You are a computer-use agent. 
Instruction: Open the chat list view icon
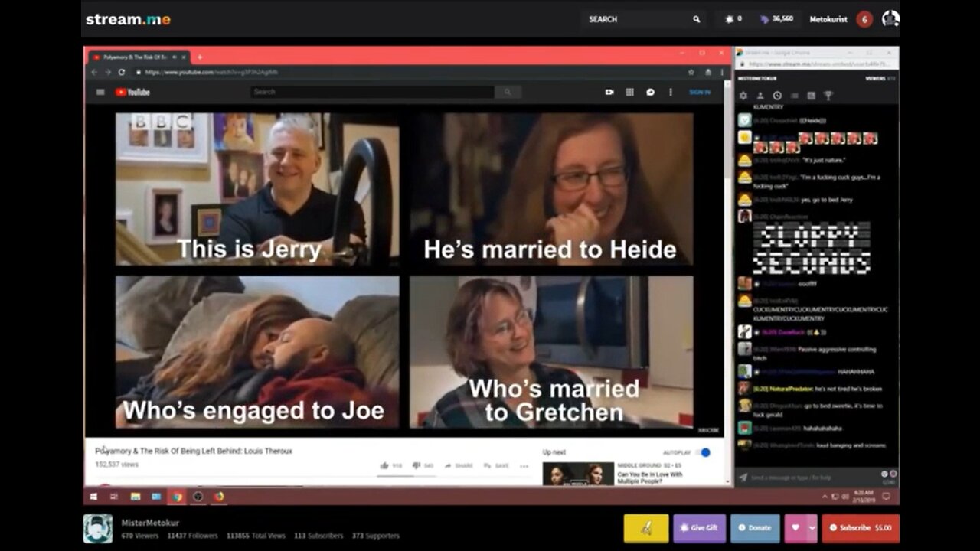tap(794, 96)
